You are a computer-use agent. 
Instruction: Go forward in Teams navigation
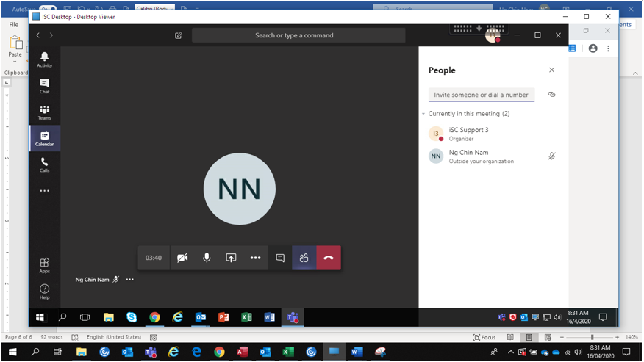tap(51, 35)
